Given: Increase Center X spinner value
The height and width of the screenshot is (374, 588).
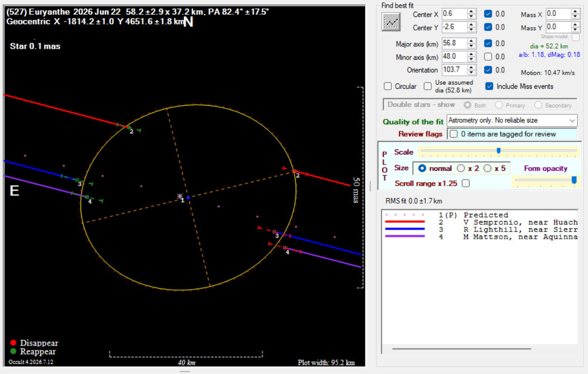Looking at the screenshot, I should coord(472,12).
